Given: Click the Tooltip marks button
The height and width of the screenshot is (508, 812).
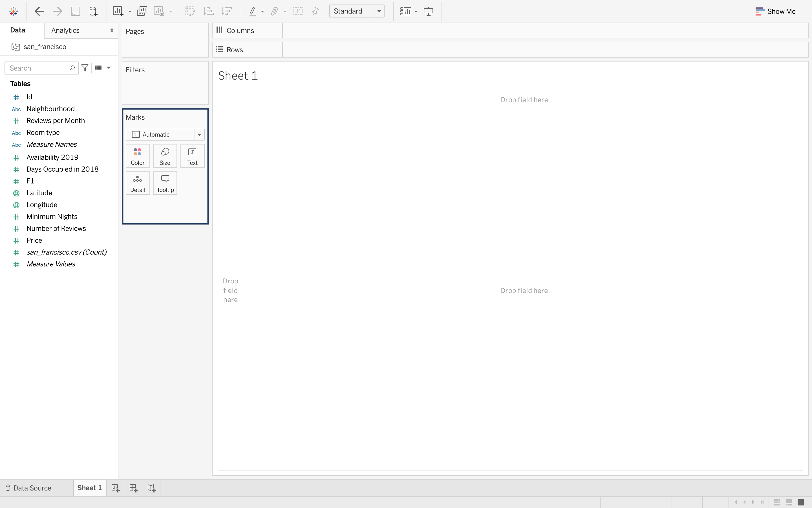Looking at the screenshot, I should [165, 183].
